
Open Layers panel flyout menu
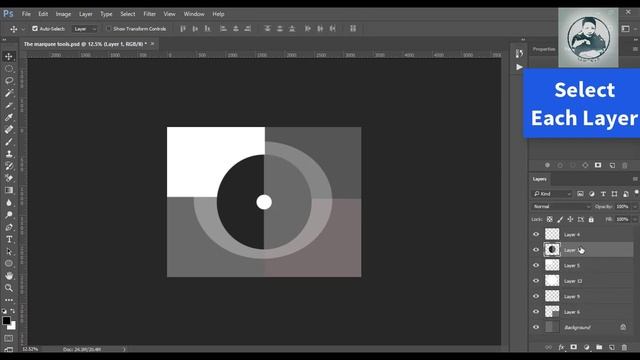pos(635,179)
